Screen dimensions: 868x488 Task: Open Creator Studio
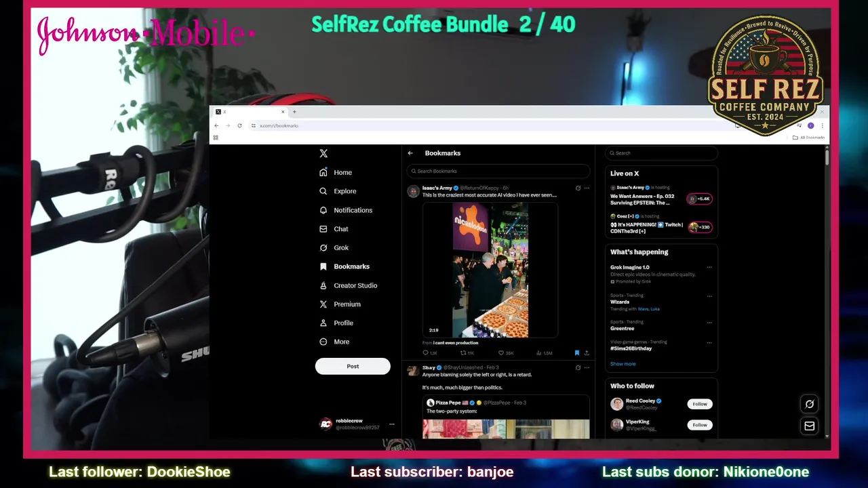[349, 285]
